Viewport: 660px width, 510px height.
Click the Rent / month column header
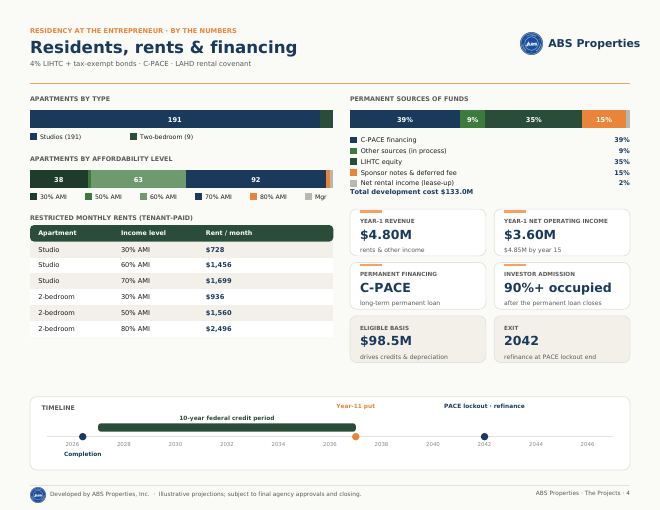tap(229, 233)
